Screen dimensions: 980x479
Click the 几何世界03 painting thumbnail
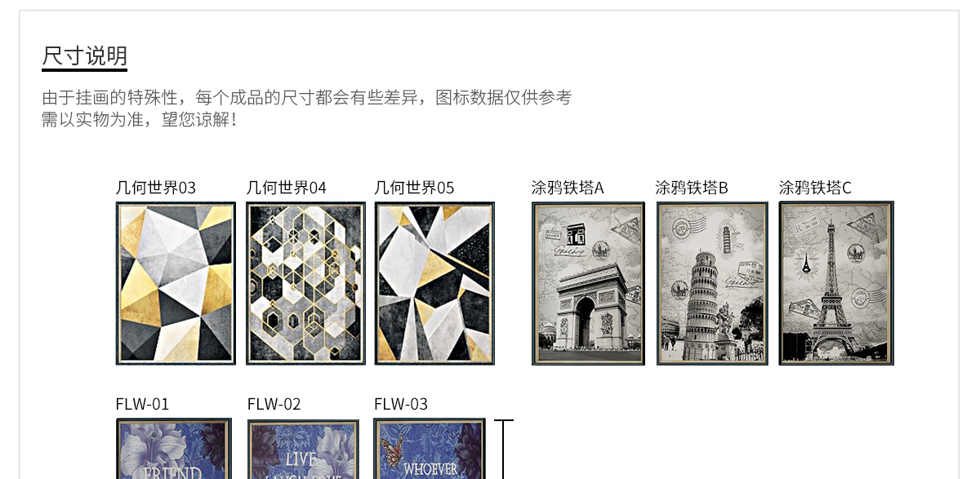tap(176, 283)
